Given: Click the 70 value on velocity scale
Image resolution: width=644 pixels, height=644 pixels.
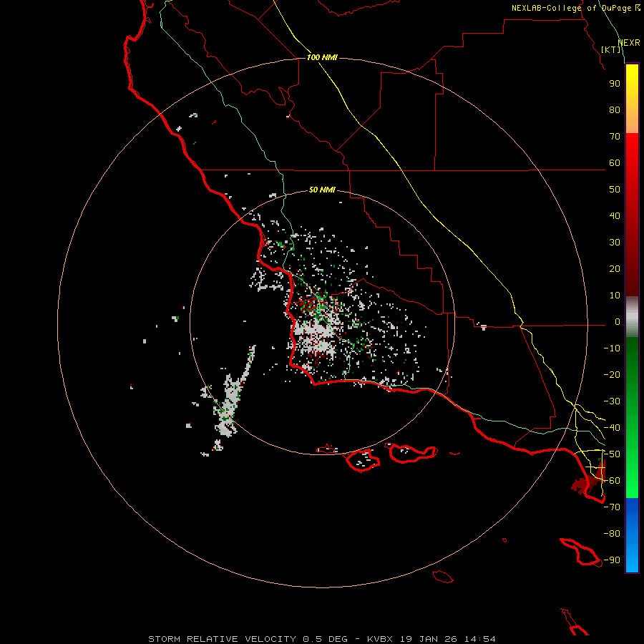Looking at the screenshot, I should click(x=615, y=137).
